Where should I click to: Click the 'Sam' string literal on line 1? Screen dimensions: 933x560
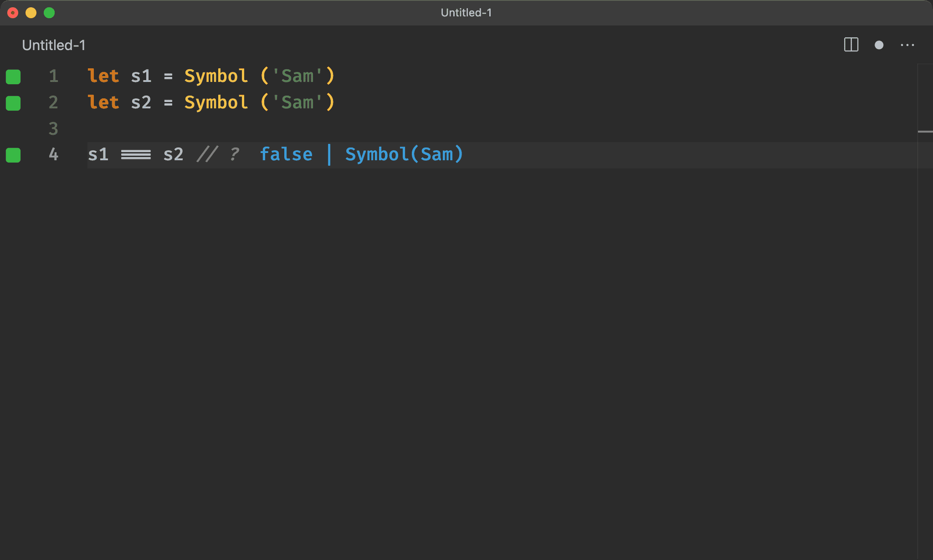coord(297,76)
